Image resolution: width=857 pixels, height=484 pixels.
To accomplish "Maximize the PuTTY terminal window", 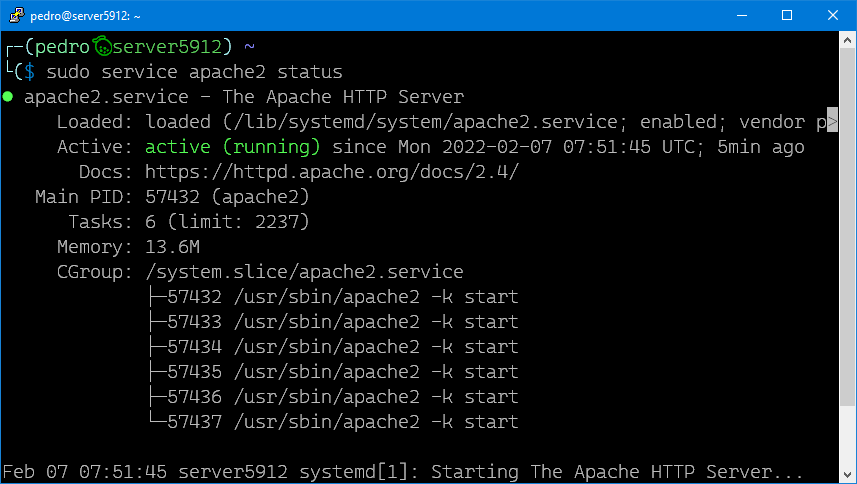I will 787,15.
